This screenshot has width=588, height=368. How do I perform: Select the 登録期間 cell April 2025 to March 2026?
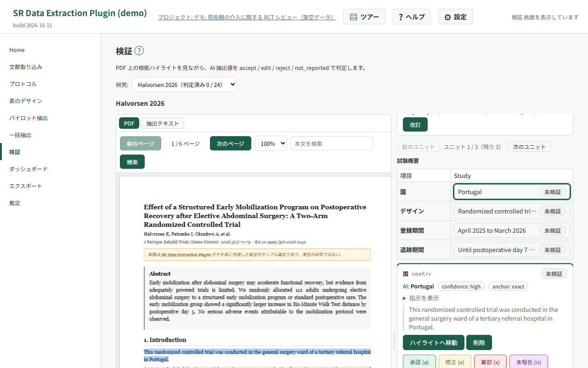pos(512,230)
